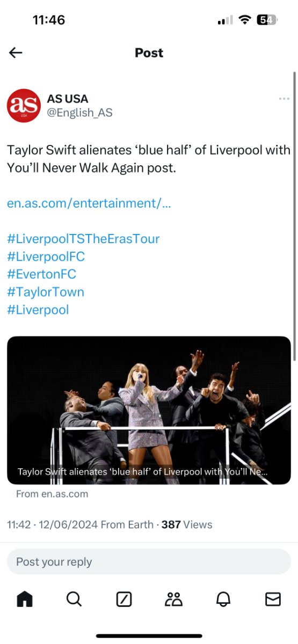Tap the #TaylorTown hashtag
The width and height of the screenshot is (298, 644).
(46, 292)
